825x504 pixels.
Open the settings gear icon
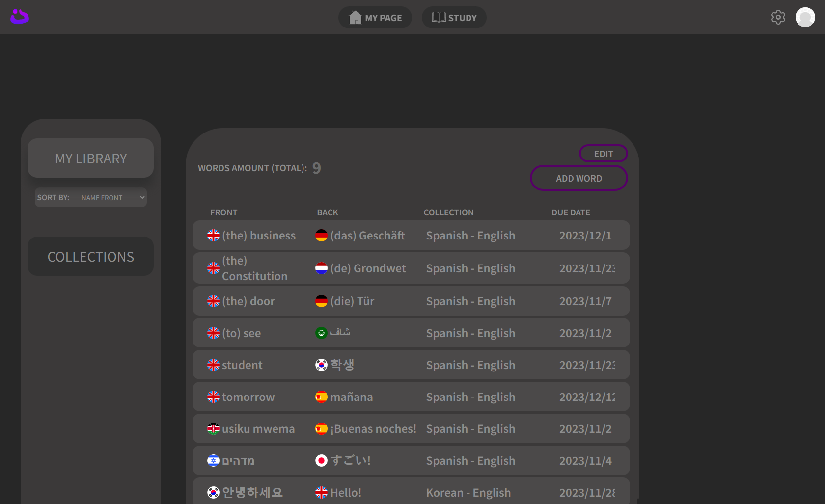(x=778, y=17)
